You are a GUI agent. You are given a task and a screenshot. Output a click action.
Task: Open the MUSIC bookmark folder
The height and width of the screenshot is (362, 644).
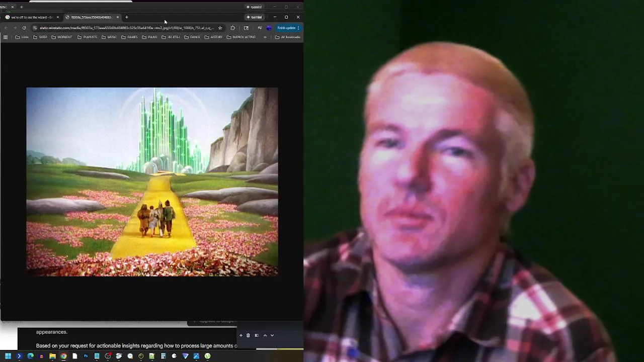coord(109,37)
